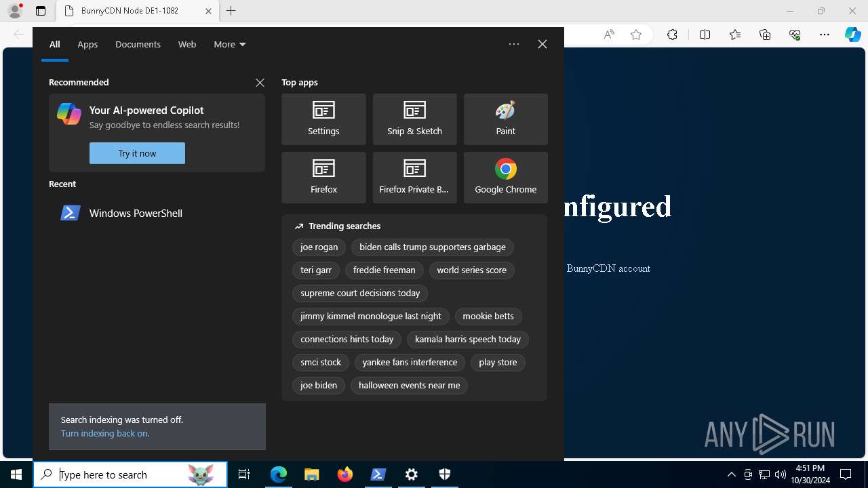The height and width of the screenshot is (488, 868).
Task: Open Edge Browser essentials icon
Action: (795, 35)
